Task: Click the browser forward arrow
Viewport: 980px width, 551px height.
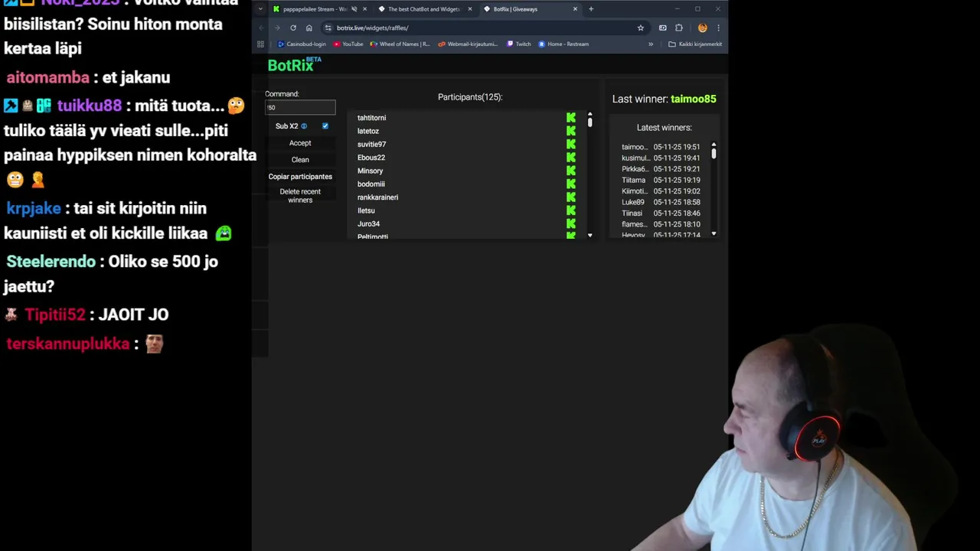Action: pyautogui.click(x=277, y=28)
